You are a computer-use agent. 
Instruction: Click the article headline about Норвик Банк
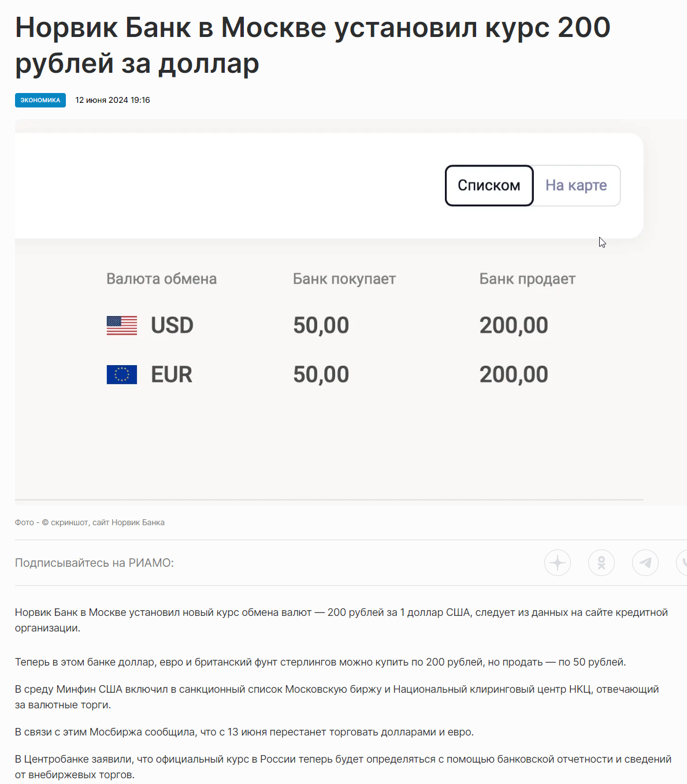312,45
